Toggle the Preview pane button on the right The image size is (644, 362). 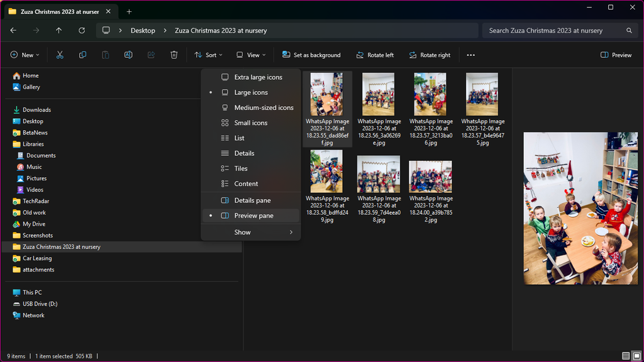pyautogui.click(x=616, y=55)
